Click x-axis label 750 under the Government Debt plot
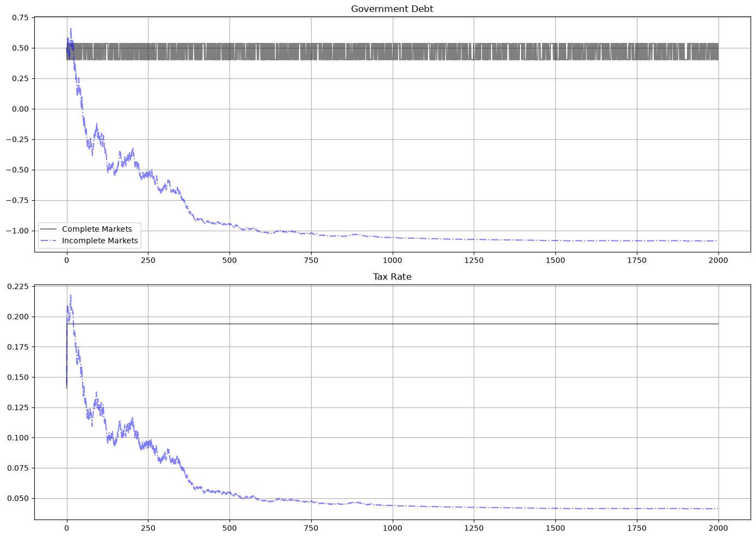 point(311,260)
